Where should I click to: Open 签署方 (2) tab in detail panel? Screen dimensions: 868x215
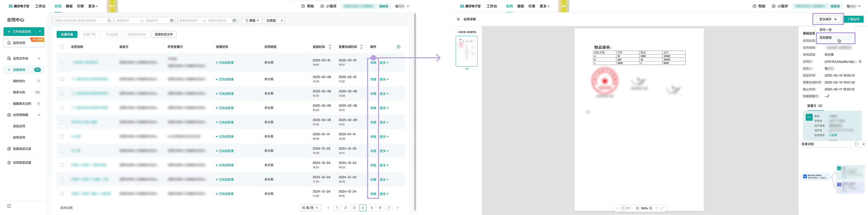814,106
